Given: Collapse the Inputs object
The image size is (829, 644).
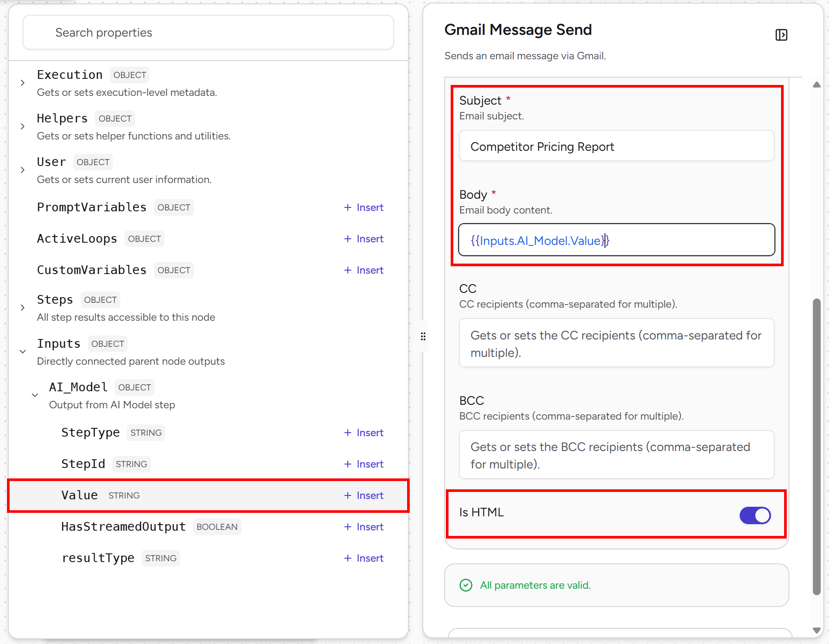Looking at the screenshot, I should click(x=23, y=352).
